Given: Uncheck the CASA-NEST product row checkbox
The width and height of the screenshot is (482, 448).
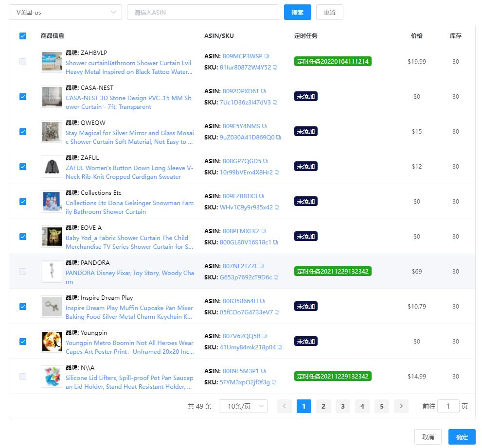Looking at the screenshot, I should [x=23, y=97].
